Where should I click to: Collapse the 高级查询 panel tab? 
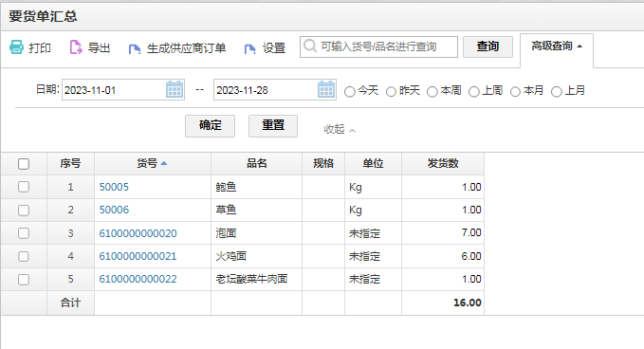pyautogui.click(x=557, y=46)
